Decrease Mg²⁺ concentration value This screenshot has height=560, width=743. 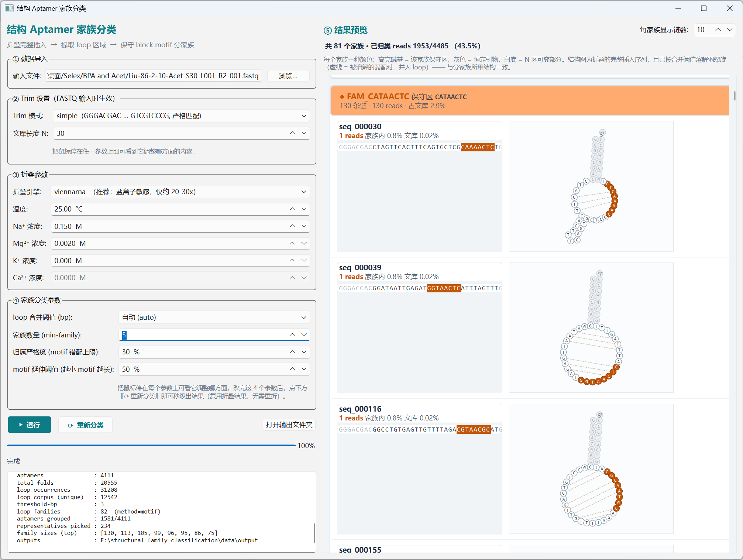click(x=304, y=244)
